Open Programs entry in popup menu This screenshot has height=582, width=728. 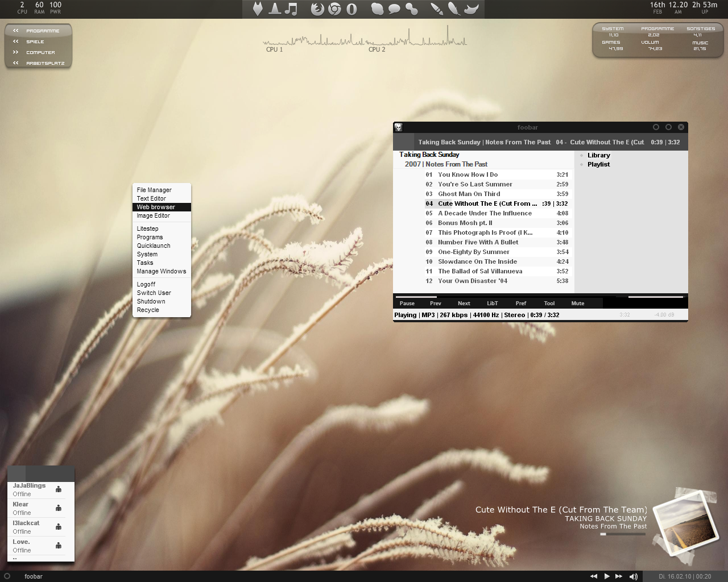[162, 237]
